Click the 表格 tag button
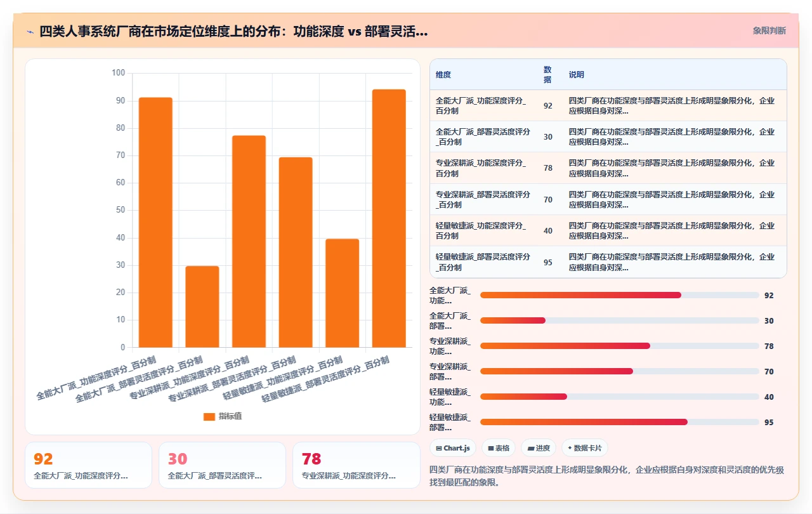 coord(499,448)
